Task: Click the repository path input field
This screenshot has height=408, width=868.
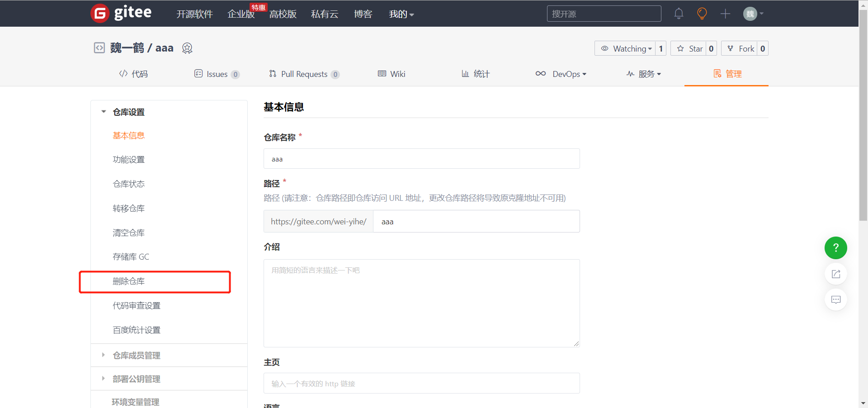Action: point(476,221)
